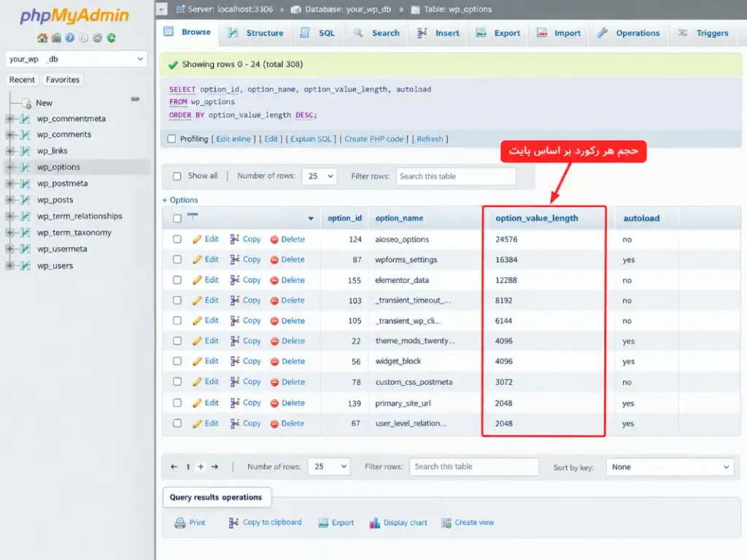
Task: Click red delete icon for elementor_data row
Action: click(274, 281)
